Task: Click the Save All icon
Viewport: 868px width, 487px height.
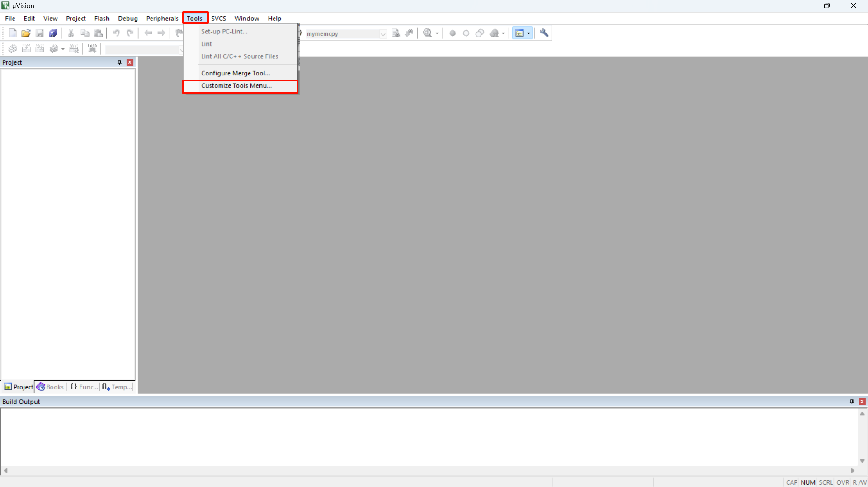Action: click(53, 33)
